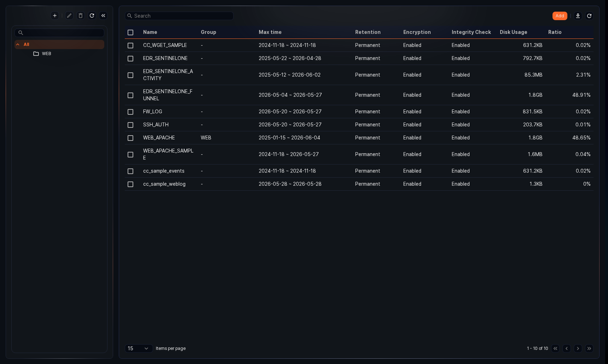Viewport: 608px width, 364px height.
Task: Go to first page
Action: (x=555, y=348)
